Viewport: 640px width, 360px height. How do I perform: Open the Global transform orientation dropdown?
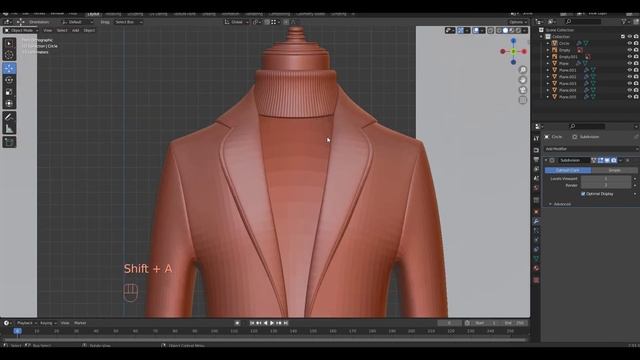[x=237, y=22]
